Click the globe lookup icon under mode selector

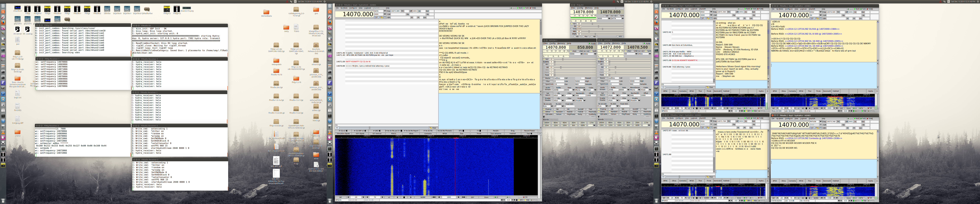point(378,17)
